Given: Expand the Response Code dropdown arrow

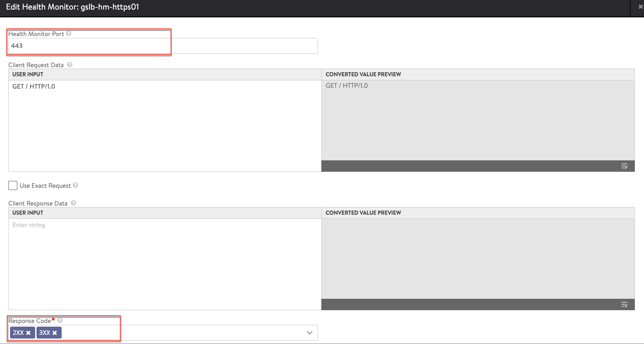Looking at the screenshot, I should pos(309,333).
